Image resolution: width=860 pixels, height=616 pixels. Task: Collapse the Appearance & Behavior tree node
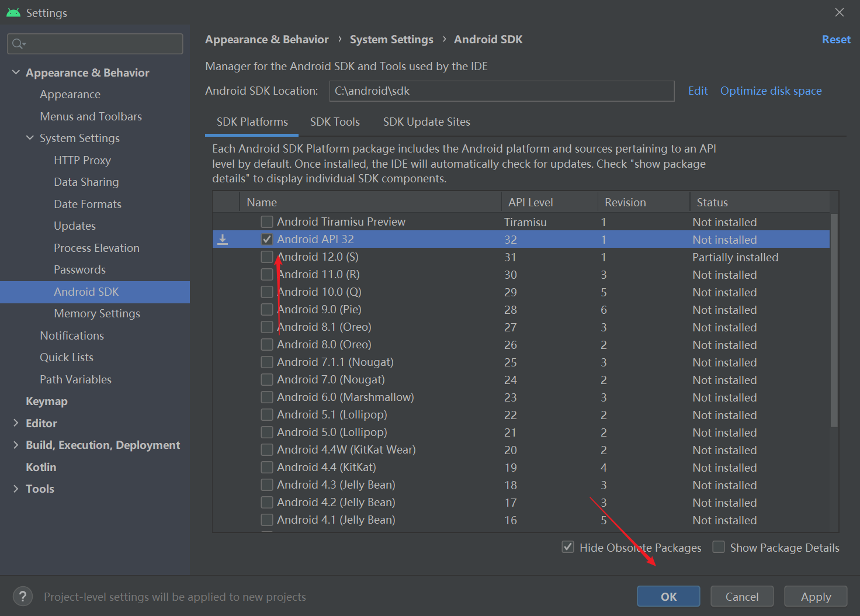[x=16, y=72]
